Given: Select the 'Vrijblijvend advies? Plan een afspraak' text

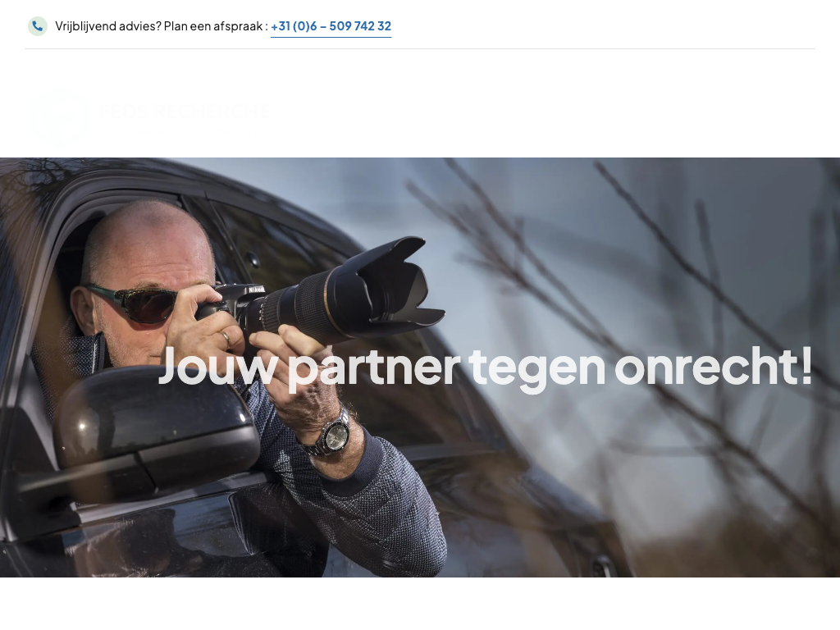Looking at the screenshot, I should click(x=159, y=26).
